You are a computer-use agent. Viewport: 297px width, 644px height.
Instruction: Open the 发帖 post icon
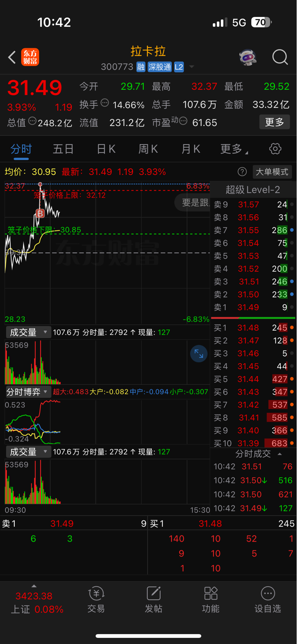pos(153,599)
